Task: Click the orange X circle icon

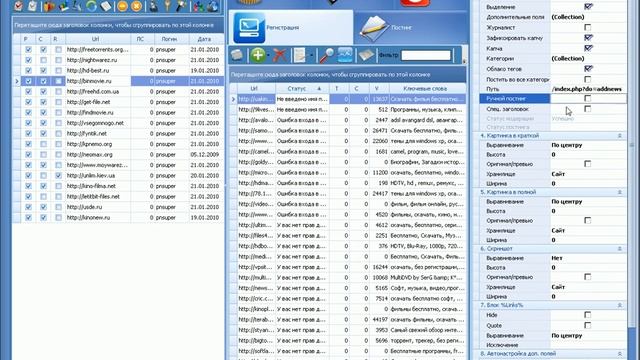Action: coord(137,6)
